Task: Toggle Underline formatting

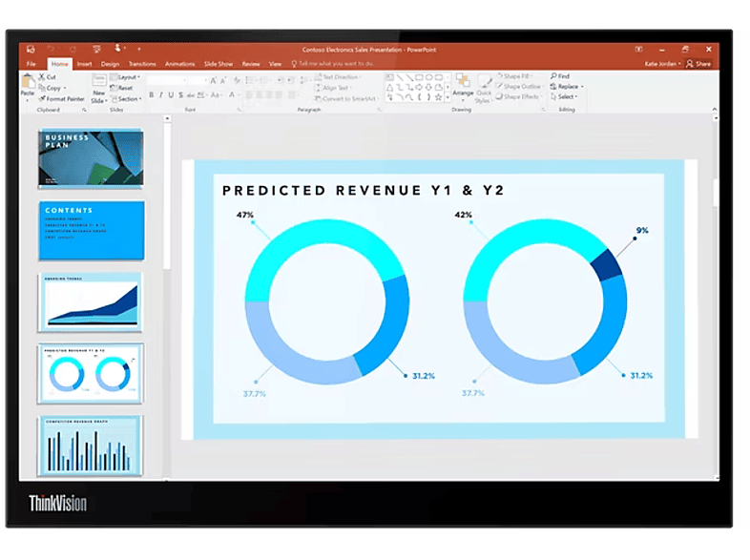Action: [171, 94]
